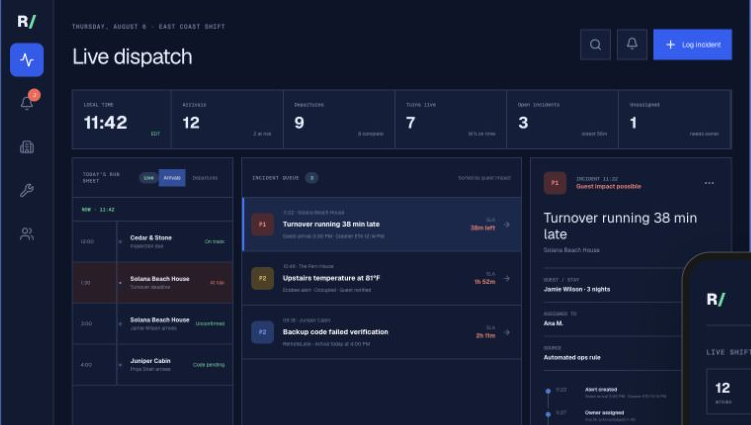Screen dimensions: 751x425
Task: Click the search magnifier button in header
Action: [595, 45]
